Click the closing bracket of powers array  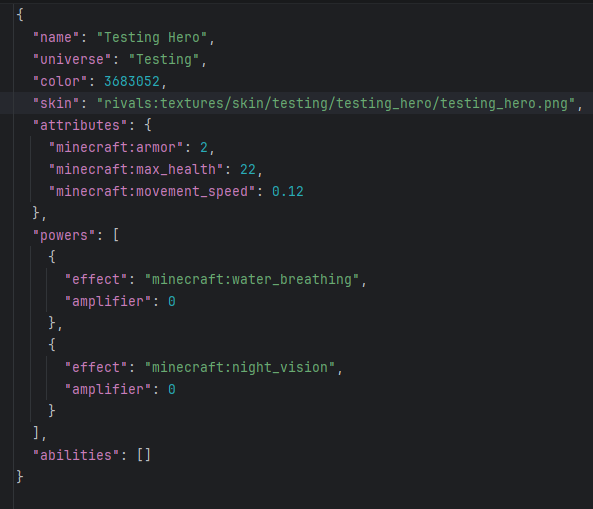[x=36, y=433]
